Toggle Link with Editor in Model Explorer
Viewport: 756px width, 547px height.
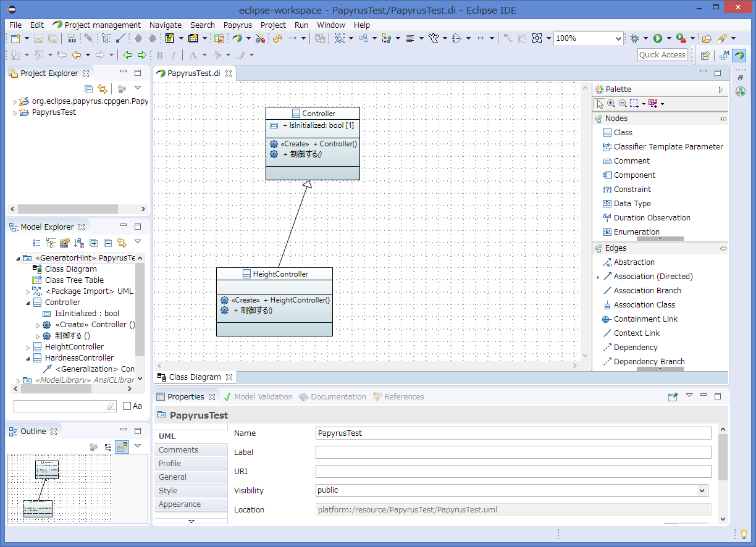coord(121,243)
